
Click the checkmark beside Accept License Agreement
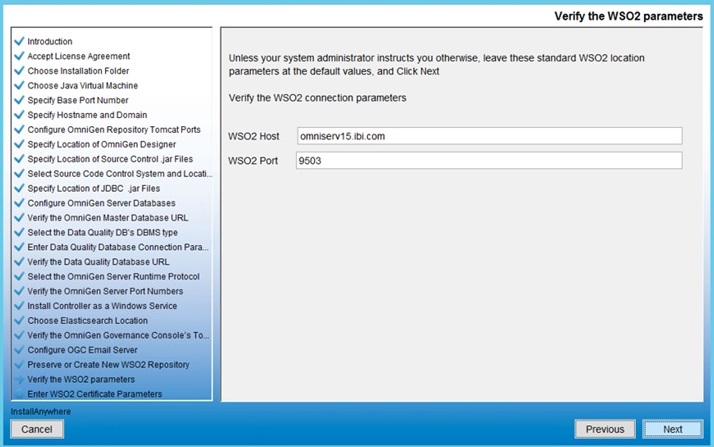(x=19, y=56)
